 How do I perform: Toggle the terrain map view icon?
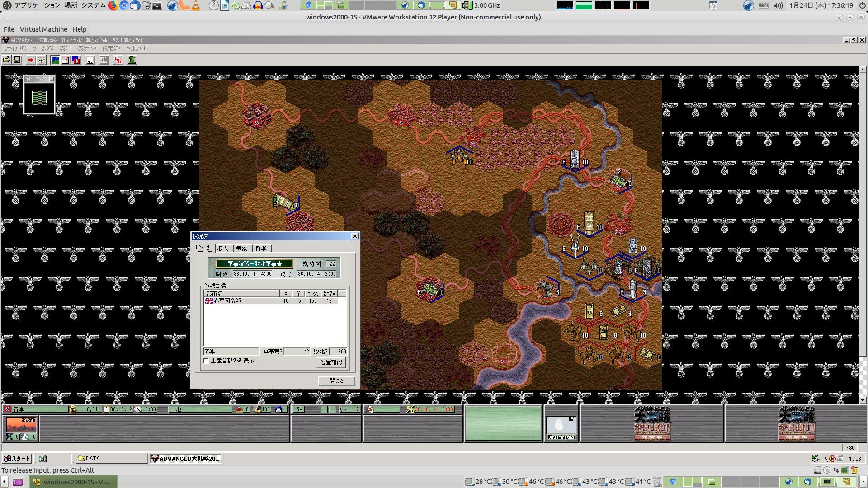click(x=55, y=60)
